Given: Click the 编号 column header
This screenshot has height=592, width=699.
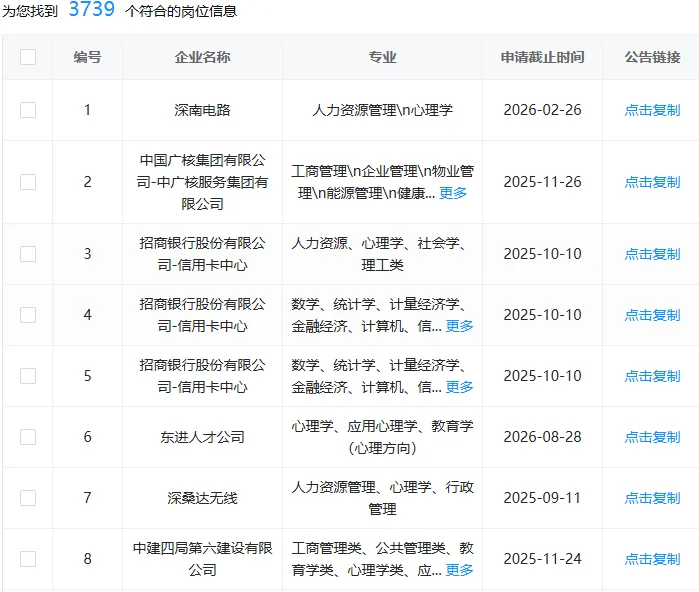Looking at the screenshot, I should point(87,57).
